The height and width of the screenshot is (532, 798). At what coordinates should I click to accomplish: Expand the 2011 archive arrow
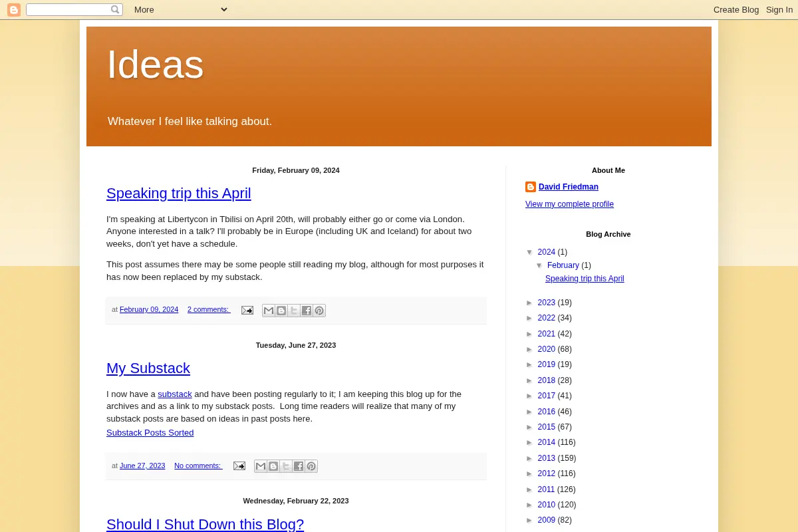pos(530,489)
